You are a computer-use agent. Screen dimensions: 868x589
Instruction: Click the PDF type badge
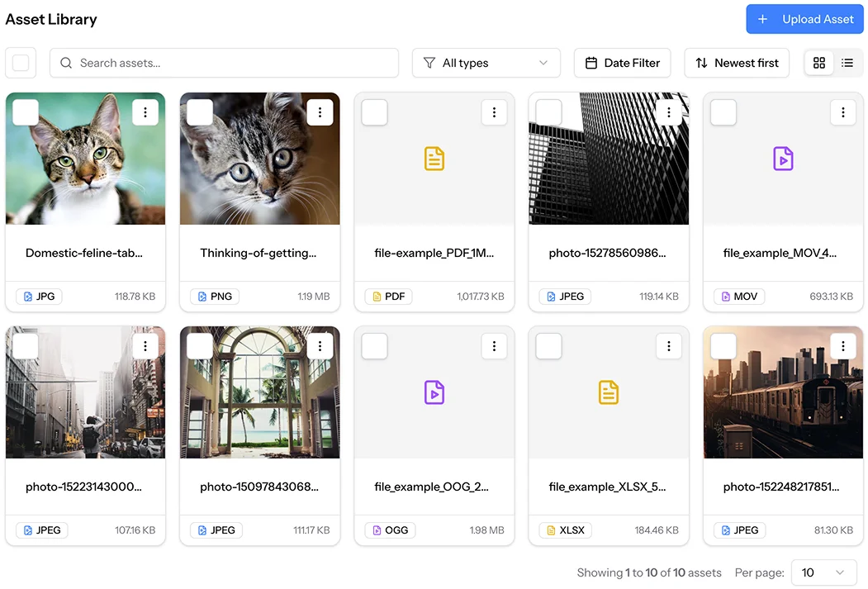(389, 297)
